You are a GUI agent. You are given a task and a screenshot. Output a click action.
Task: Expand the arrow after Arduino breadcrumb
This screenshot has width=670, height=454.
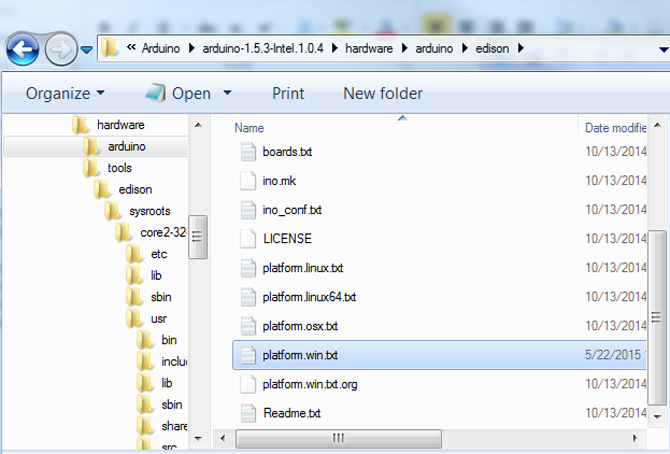point(191,48)
